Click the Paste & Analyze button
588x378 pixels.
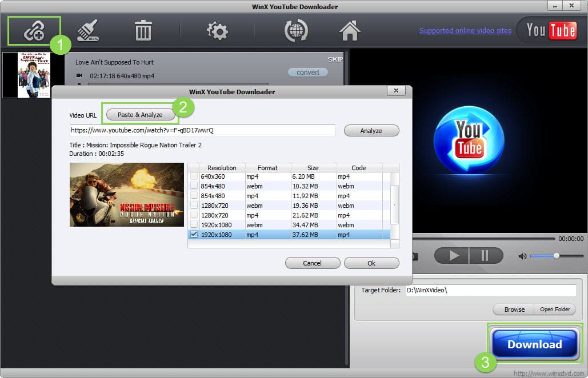click(140, 115)
